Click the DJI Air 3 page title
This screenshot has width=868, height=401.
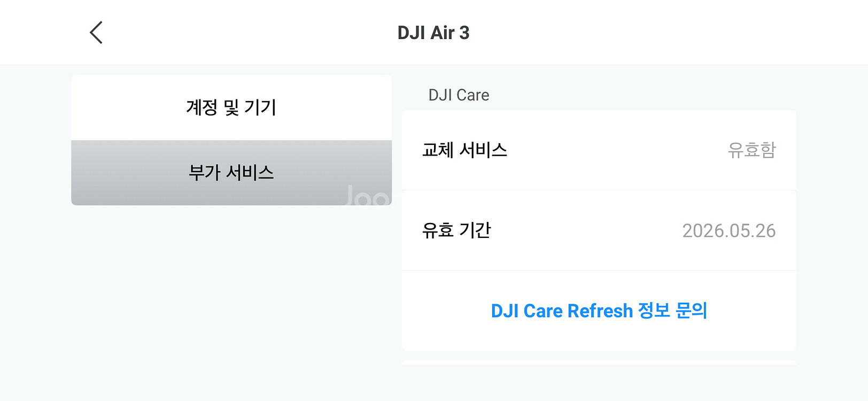pos(433,33)
